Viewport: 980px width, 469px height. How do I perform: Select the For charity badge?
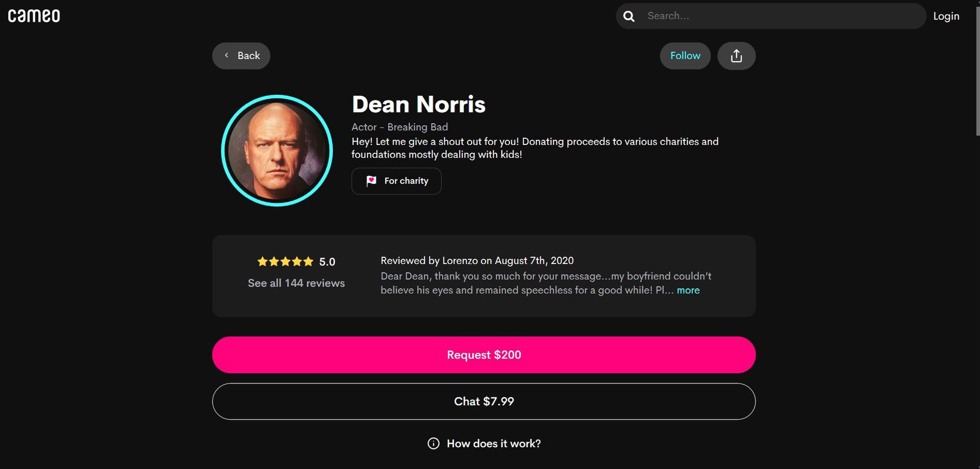click(397, 181)
